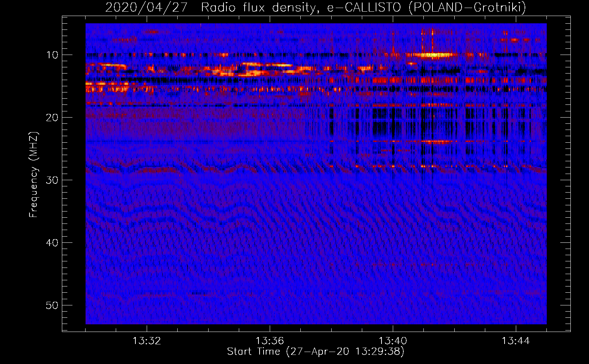Screen dimensions: 589x364
Task: Click the 13:32 time tick label
Action: tap(147, 341)
